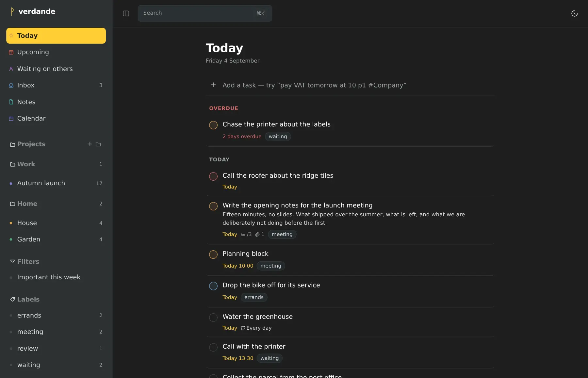Screen dimensions: 588x378
Task: Open Waiting on others view
Action: (x=56, y=69)
